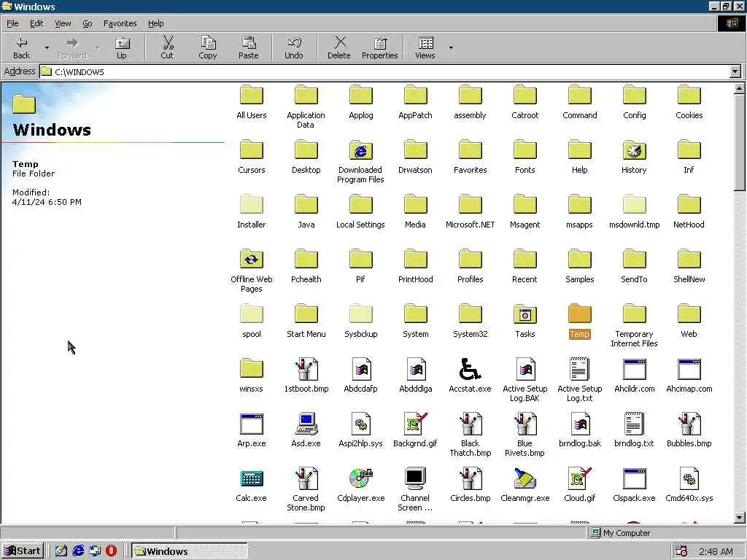Open the File menu
747x560 pixels.
(12, 23)
